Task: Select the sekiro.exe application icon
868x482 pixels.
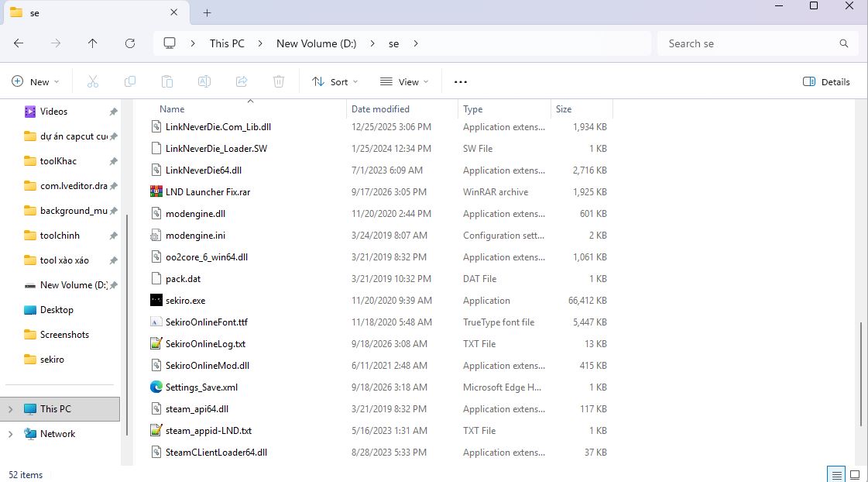Action: click(x=156, y=300)
